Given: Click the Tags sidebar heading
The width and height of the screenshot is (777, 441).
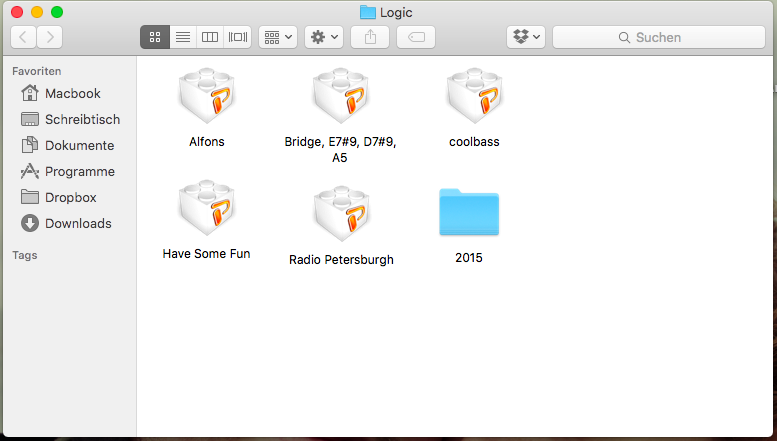Looking at the screenshot, I should [25, 255].
